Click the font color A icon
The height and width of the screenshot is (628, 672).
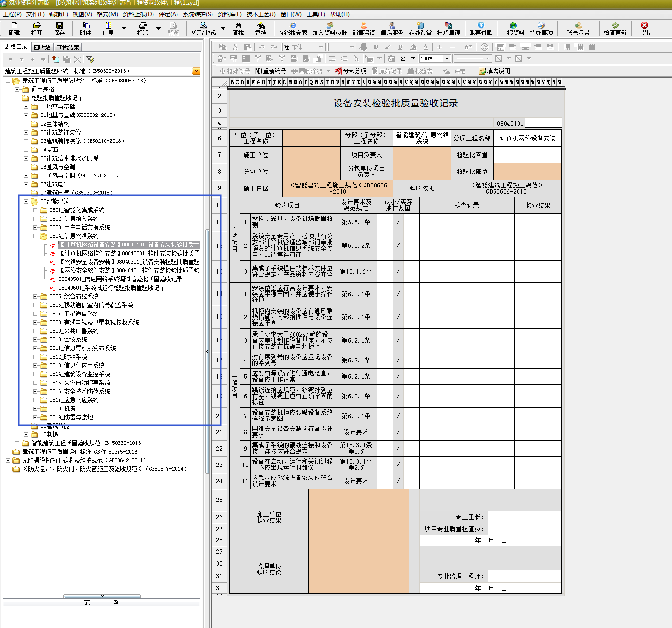coord(425,47)
